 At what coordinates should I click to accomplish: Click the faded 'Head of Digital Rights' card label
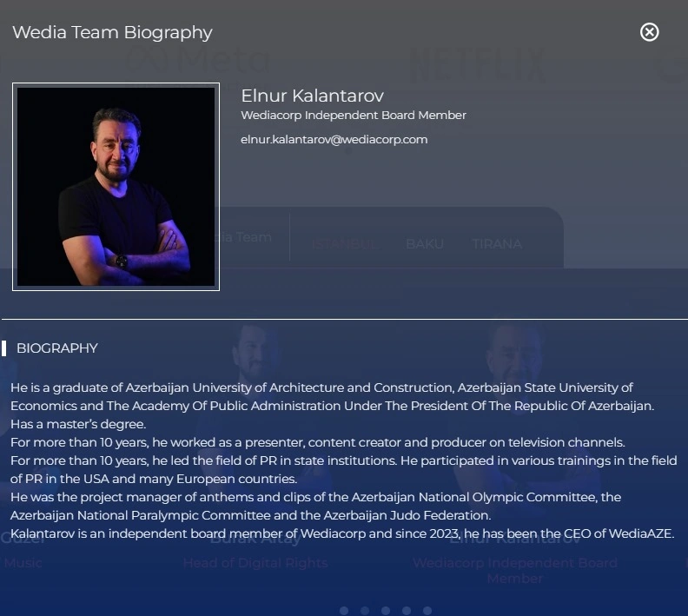[x=255, y=563]
